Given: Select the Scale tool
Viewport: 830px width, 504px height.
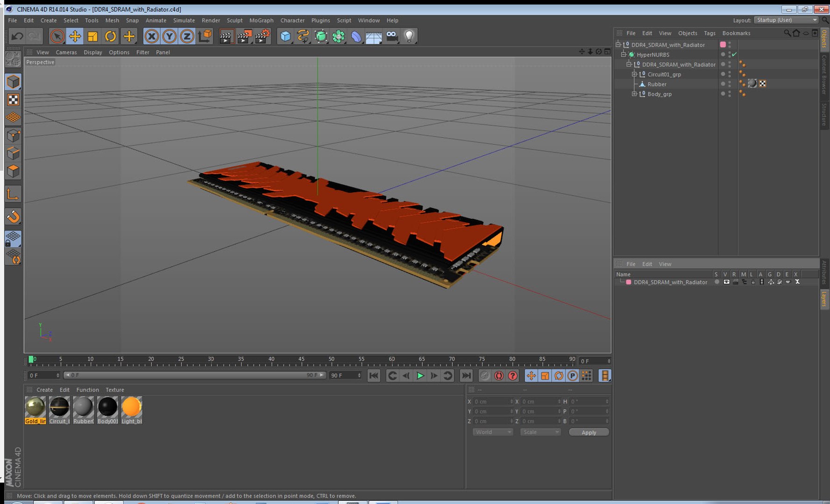Looking at the screenshot, I should coord(92,36).
